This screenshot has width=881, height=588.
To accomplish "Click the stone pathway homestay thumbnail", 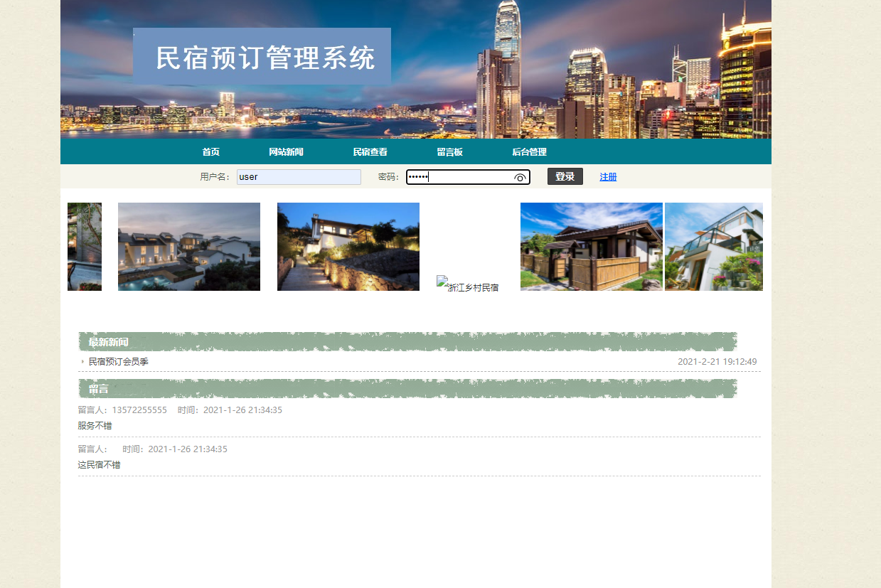I will point(348,246).
